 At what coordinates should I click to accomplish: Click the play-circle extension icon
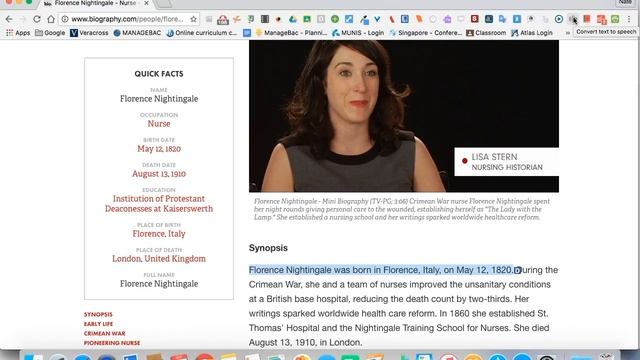(x=559, y=19)
